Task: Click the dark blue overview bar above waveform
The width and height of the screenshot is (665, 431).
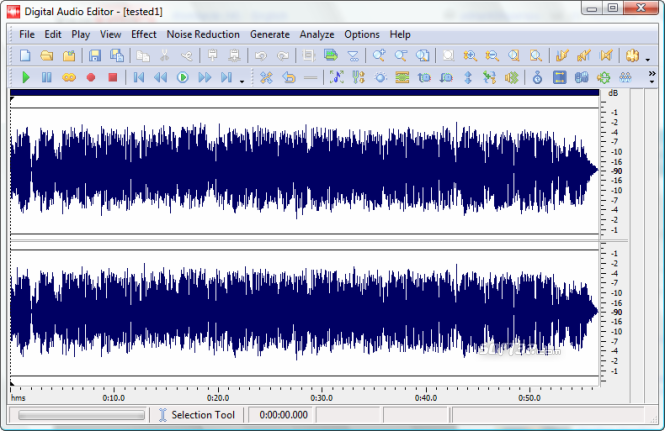Action: [x=305, y=92]
